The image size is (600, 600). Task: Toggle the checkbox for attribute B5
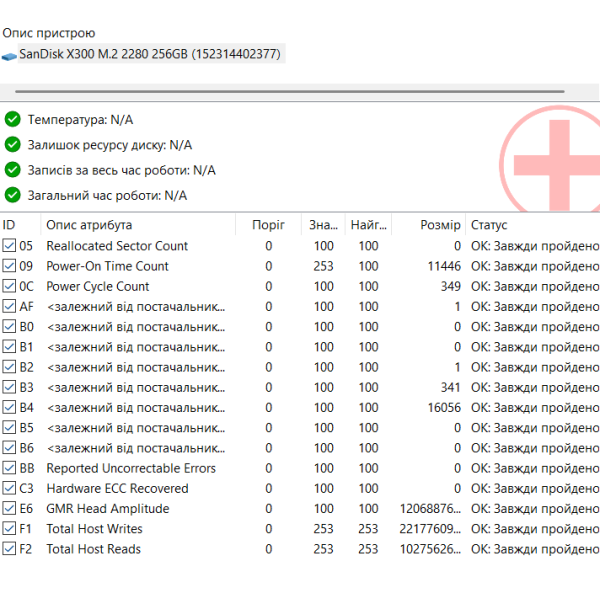(x=9, y=427)
